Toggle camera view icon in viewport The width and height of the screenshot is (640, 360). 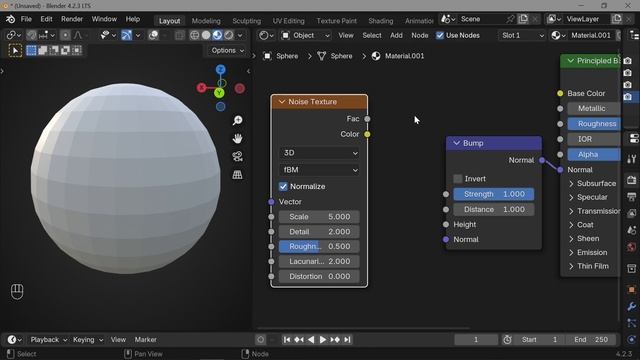click(238, 157)
